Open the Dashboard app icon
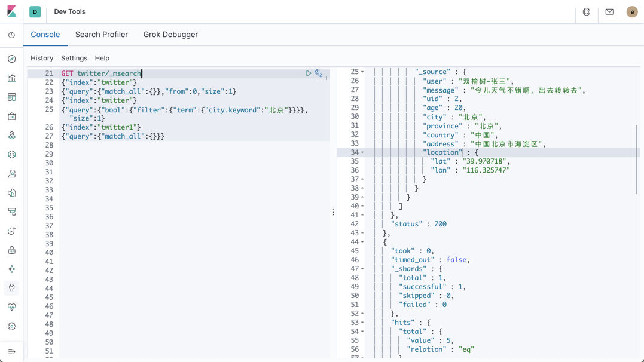 12,97
